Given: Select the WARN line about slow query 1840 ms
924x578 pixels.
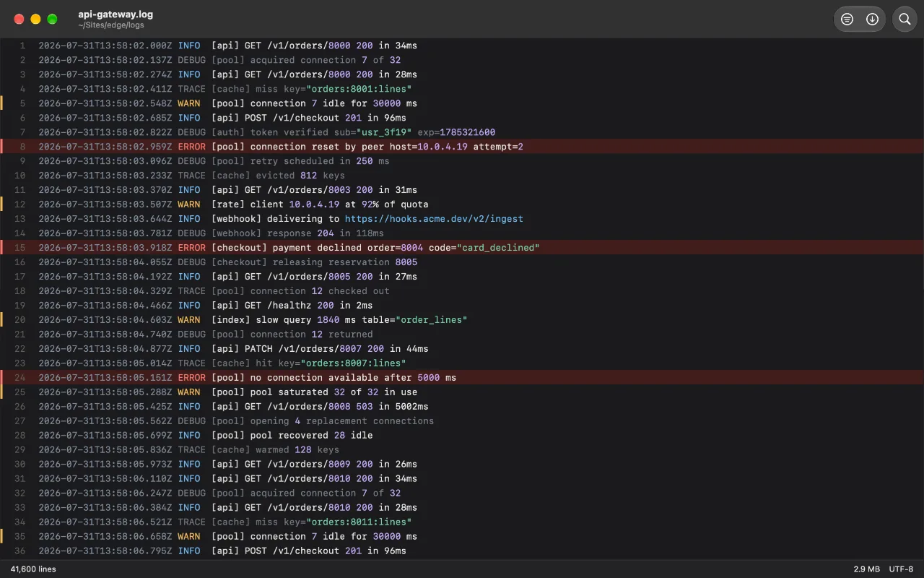Looking at the screenshot, I should [462, 320].
